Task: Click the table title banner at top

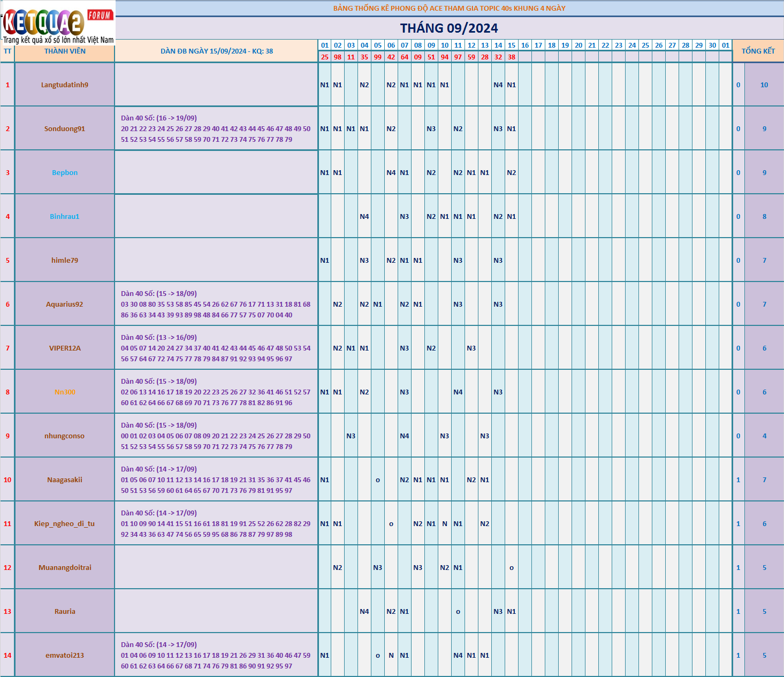Action: (x=449, y=8)
